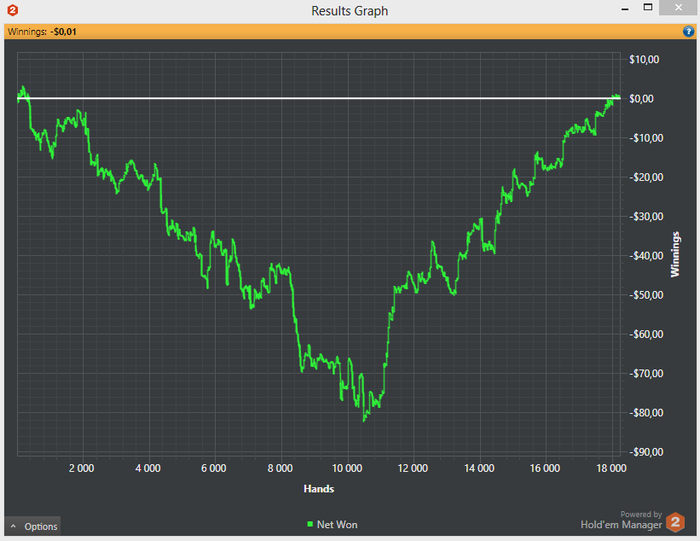Click the -$30,00 y-axis label
Viewport: 700px width, 541px height.
click(x=646, y=216)
